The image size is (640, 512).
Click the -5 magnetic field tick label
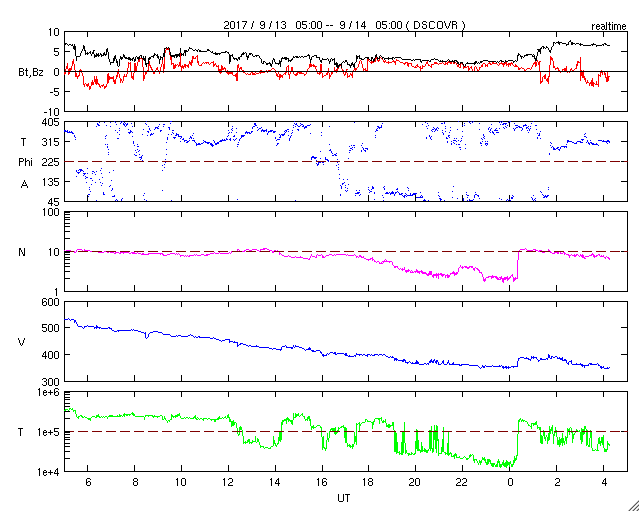point(53,92)
